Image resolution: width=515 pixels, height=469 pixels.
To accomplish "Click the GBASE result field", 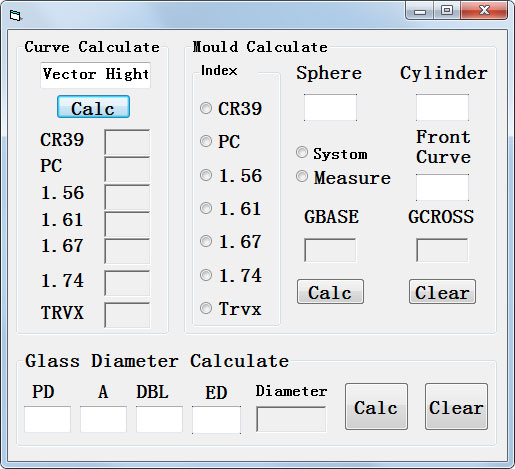I will click(330, 250).
